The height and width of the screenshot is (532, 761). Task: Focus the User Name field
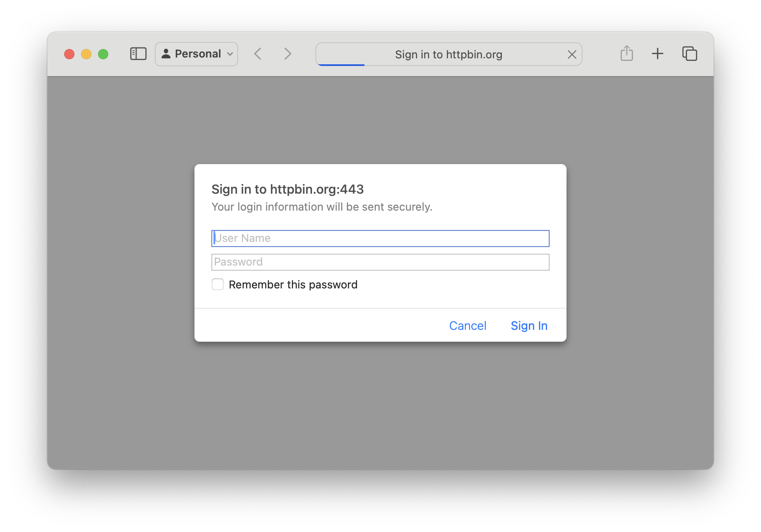pos(380,239)
